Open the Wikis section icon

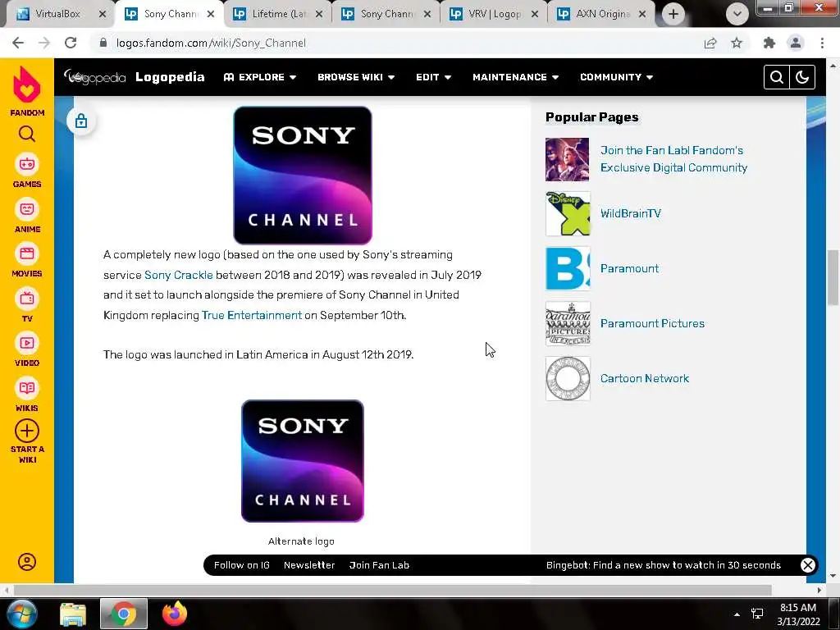[x=27, y=388]
